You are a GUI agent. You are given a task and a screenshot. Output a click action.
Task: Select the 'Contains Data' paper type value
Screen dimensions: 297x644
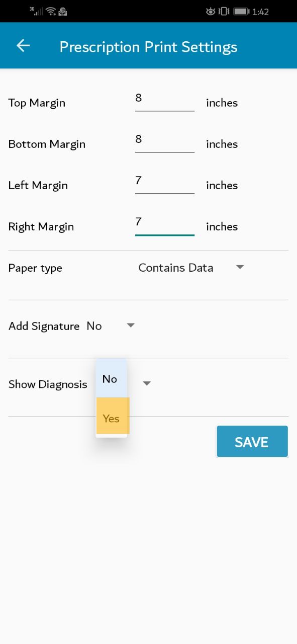click(x=176, y=268)
